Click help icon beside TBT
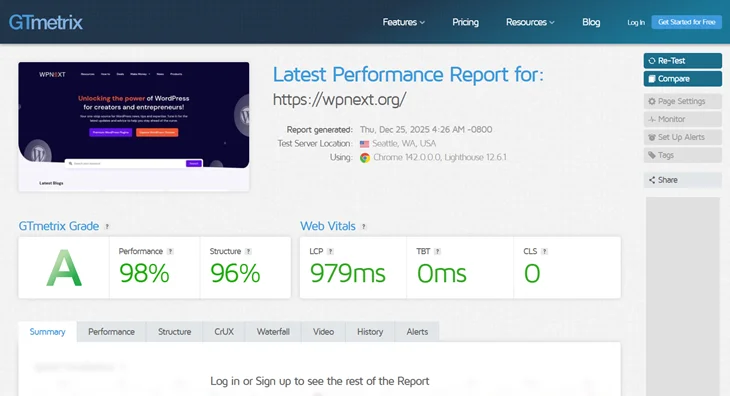The height and width of the screenshot is (396, 730). coord(437,251)
